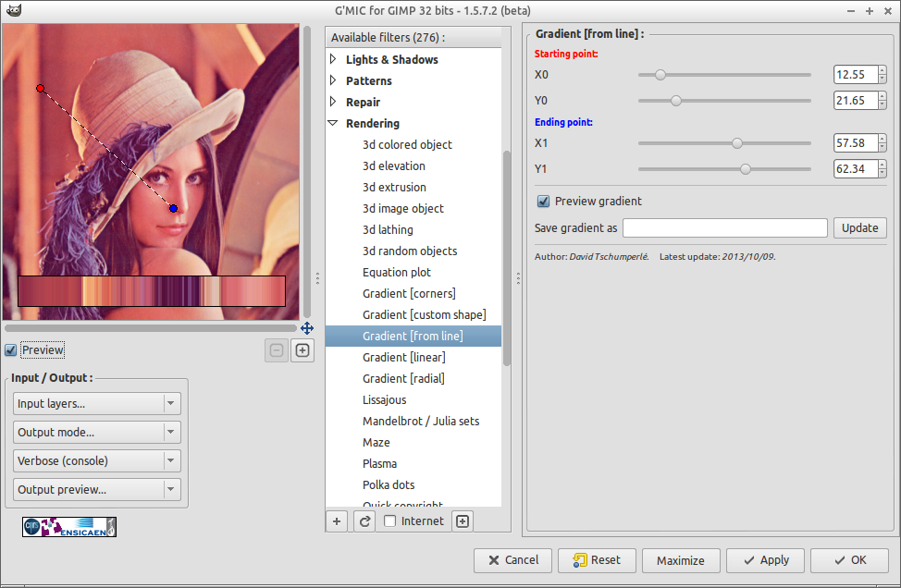The height and width of the screenshot is (588, 901).
Task: Select the Gradient [linear] filter
Action: click(413, 357)
